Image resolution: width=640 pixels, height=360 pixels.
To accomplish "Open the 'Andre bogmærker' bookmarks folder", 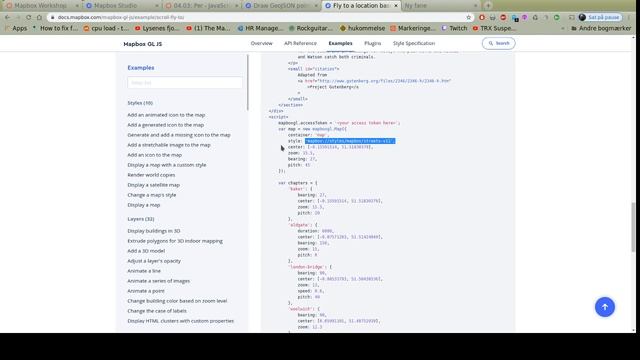I will point(600,28).
